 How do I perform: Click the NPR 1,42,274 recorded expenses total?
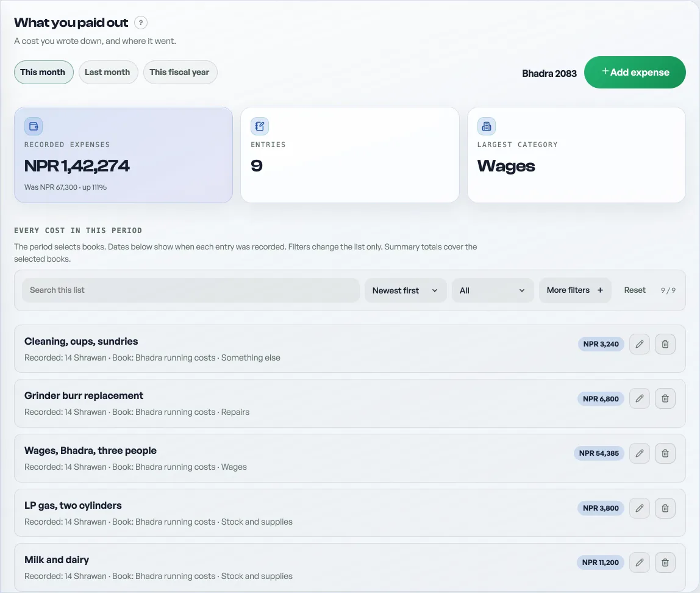(77, 166)
